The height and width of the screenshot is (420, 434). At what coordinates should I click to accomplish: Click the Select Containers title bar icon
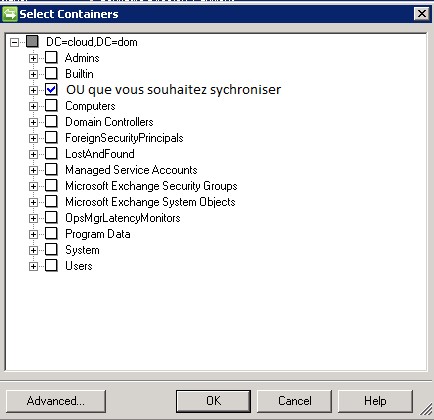[x=9, y=14]
